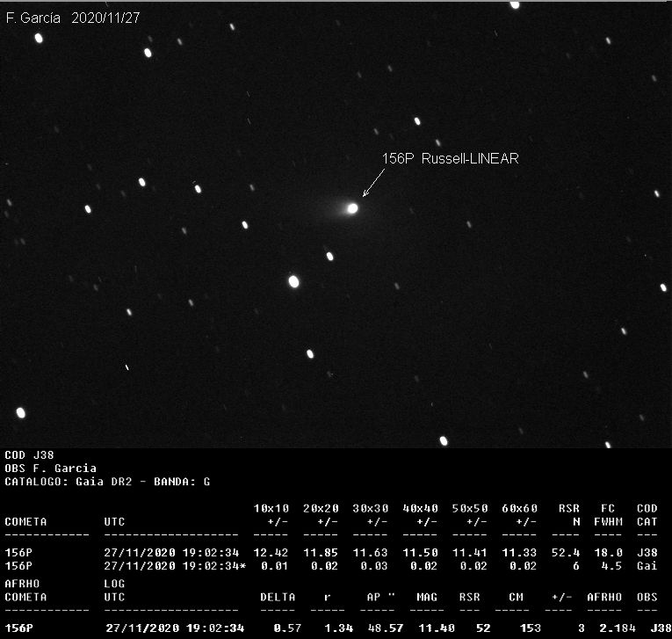Viewport: 672px width, 639px height.
Task: Click the magnitude value '11.63'
Action: pyautogui.click(x=371, y=553)
